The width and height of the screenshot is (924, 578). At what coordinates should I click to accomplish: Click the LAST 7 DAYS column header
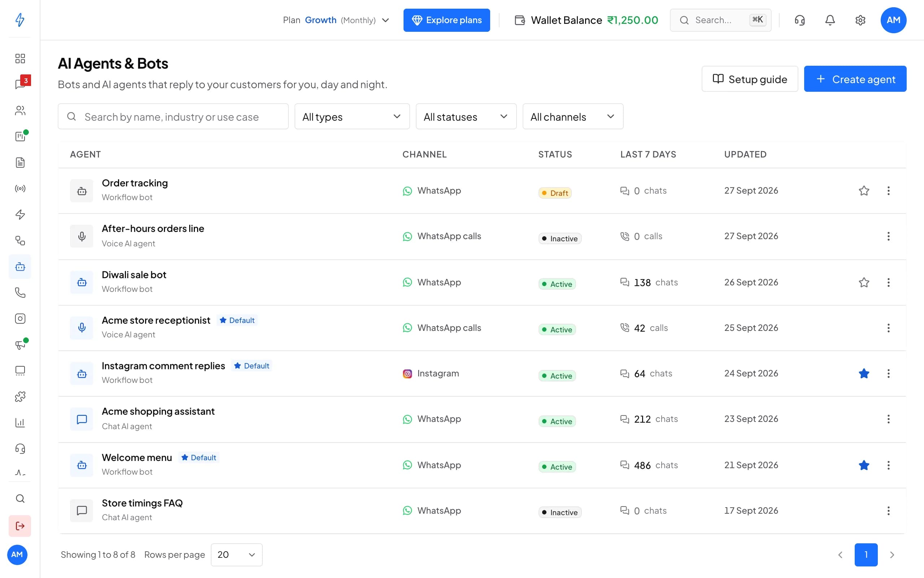tap(648, 155)
